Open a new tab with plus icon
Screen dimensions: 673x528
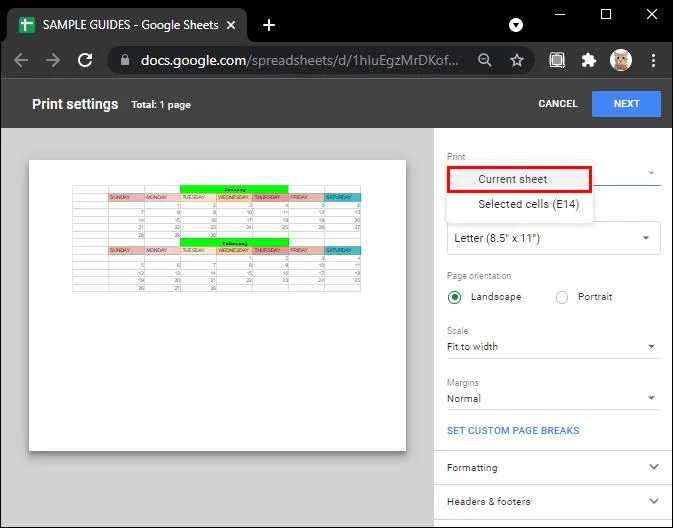(269, 25)
